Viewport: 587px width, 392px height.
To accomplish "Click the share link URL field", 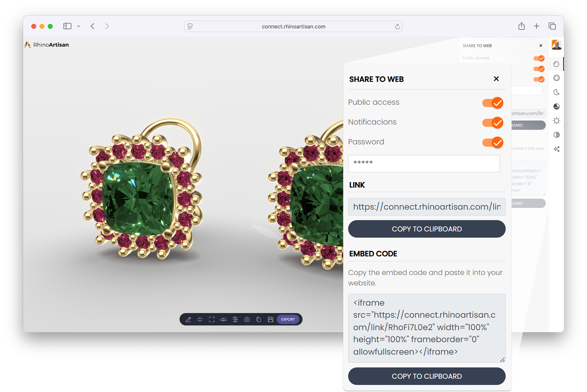I will 427,207.
